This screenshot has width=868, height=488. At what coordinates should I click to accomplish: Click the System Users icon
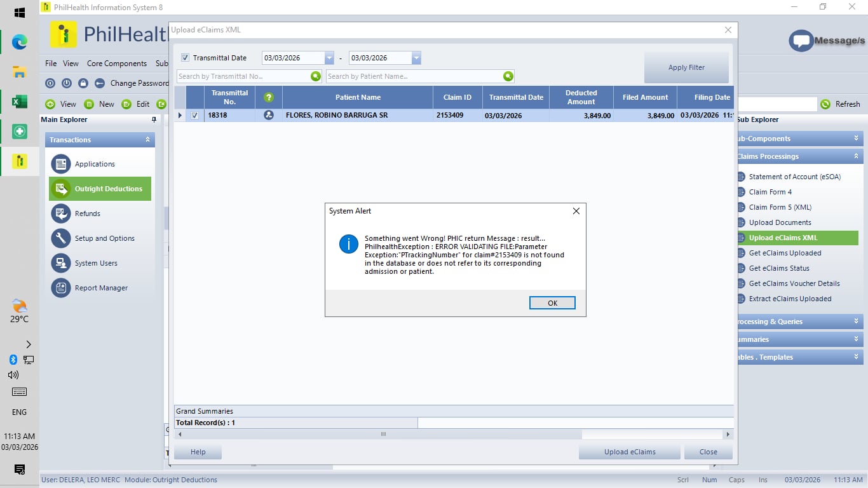pos(61,263)
